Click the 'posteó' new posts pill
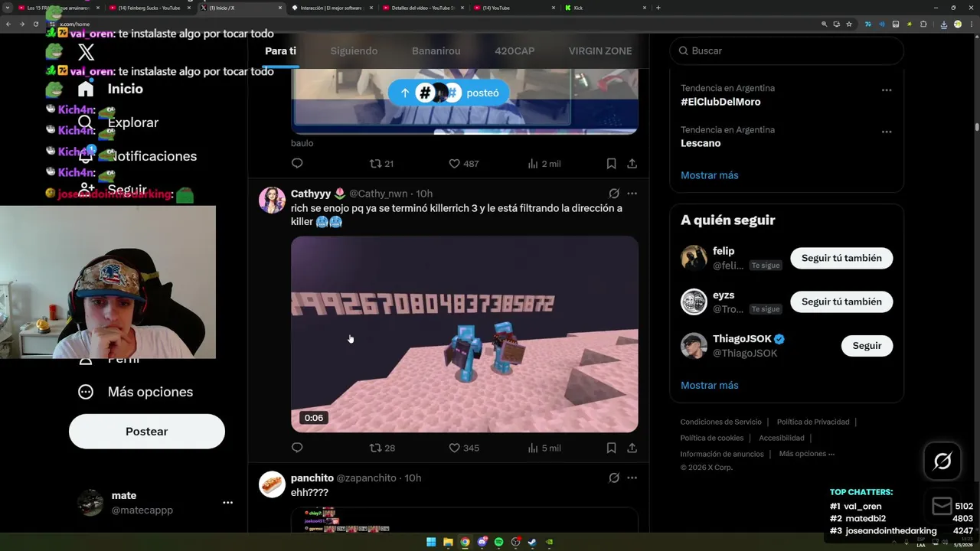 (449, 93)
